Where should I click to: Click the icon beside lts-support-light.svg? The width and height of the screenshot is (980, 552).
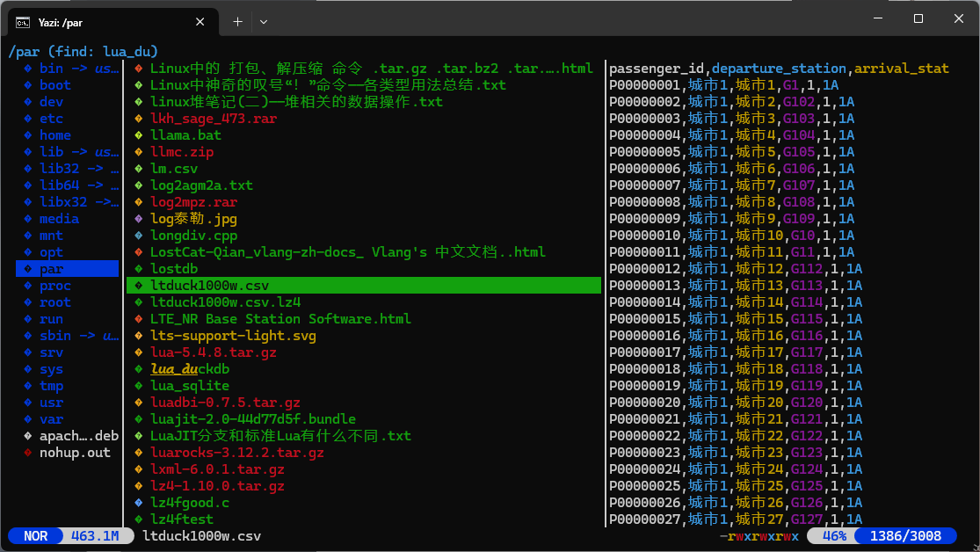[139, 336]
